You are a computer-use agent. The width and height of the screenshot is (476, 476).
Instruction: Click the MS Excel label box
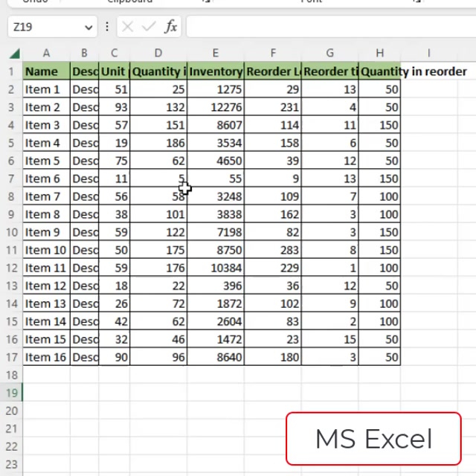coord(373,439)
